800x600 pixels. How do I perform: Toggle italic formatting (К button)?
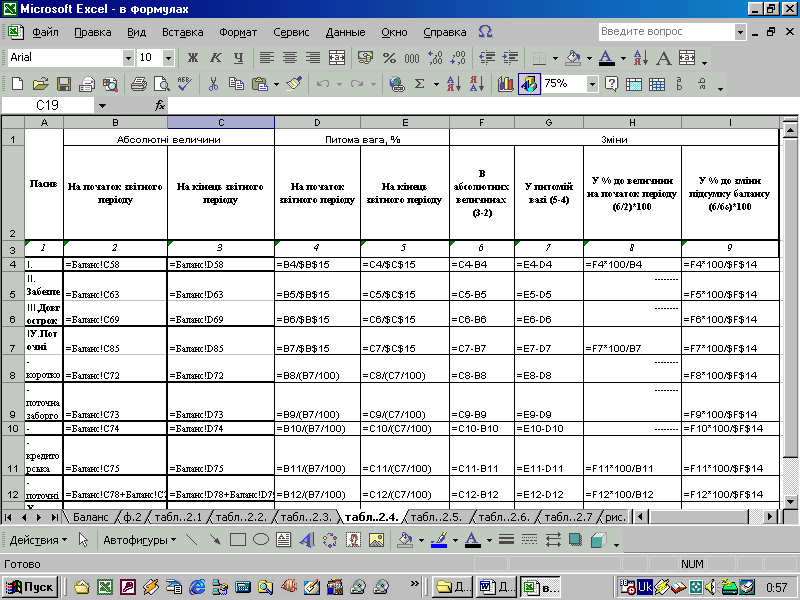tap(215, 58)
